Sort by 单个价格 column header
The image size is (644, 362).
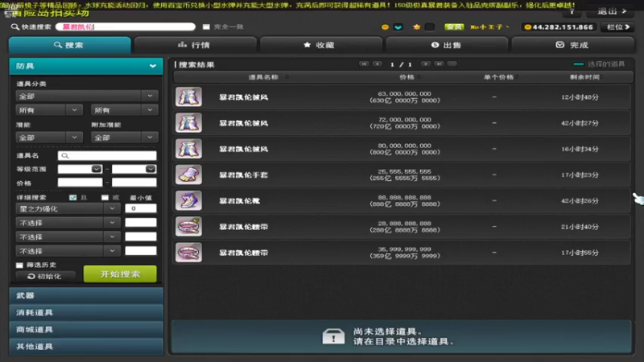coord(498,77)
